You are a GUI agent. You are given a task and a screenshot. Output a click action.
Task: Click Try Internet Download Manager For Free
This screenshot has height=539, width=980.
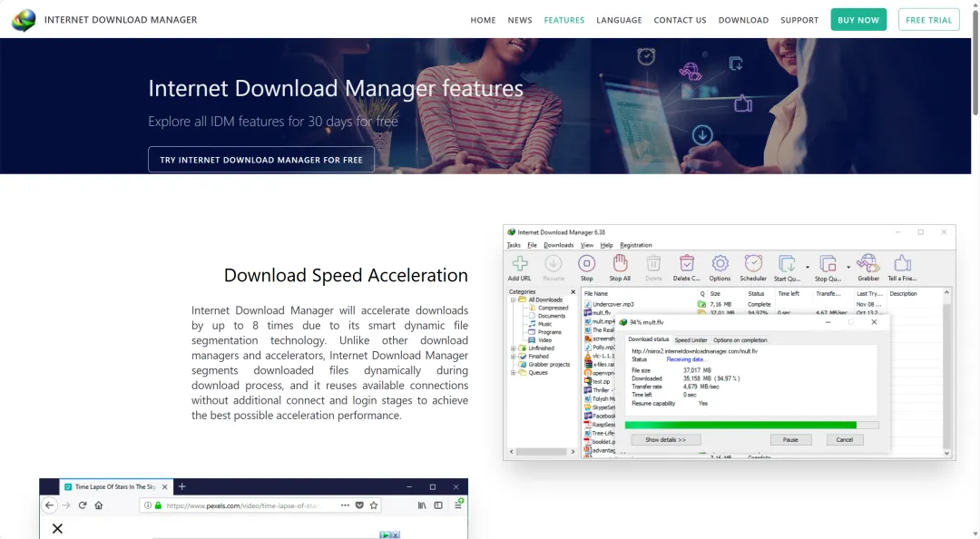(260, 160)
